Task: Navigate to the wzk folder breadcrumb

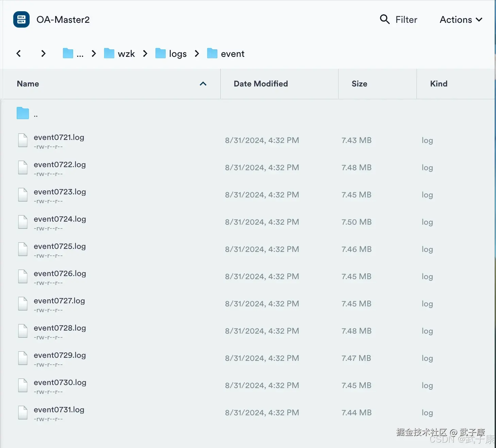Action: click(x=119, y=53)
